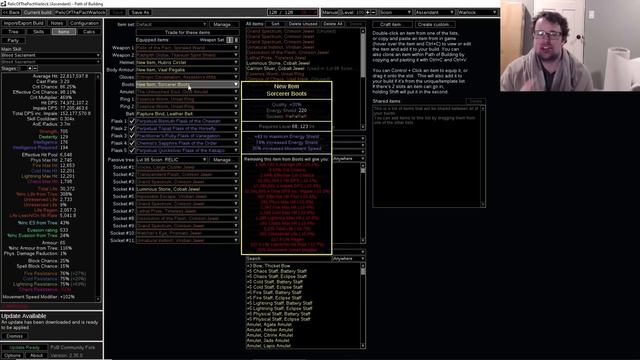Expand Body Armour slot dropdown
The image size is (640, 360).
[187, 70]
